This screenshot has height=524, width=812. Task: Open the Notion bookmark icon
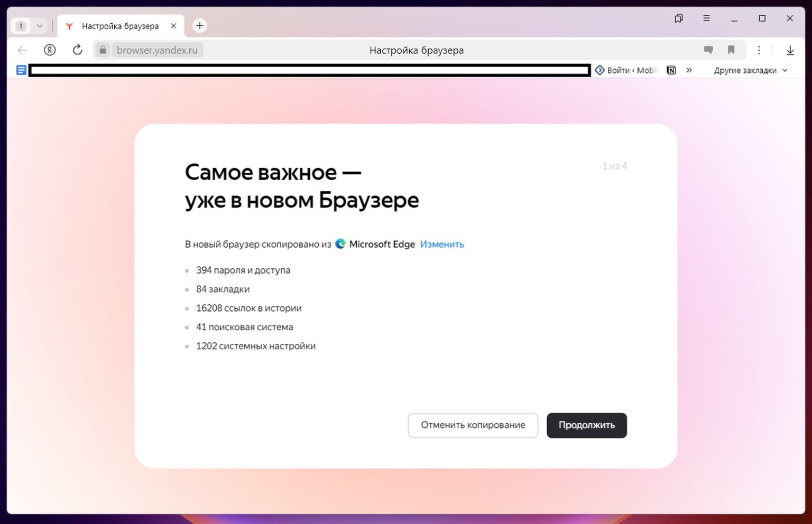[671, 70]
